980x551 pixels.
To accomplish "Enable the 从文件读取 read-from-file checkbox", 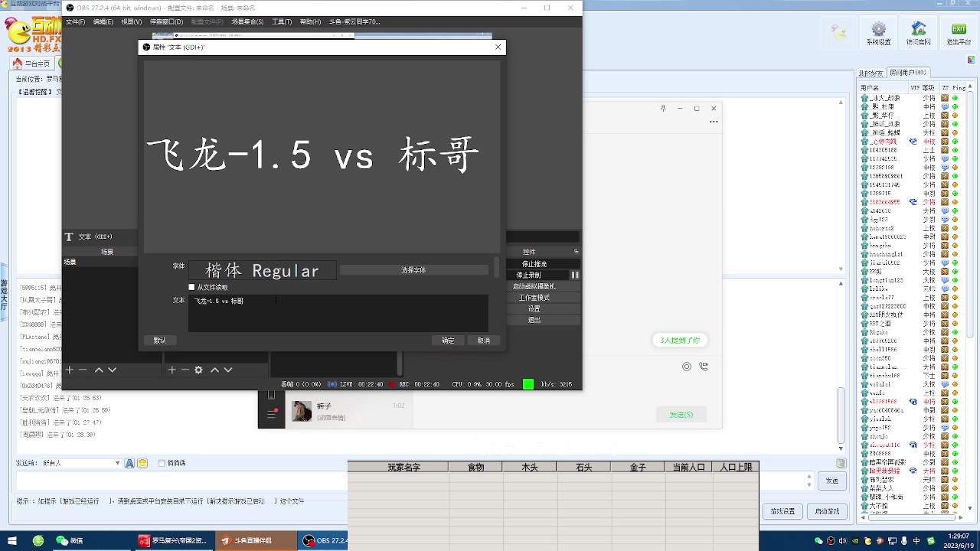I will pos(191,287).
